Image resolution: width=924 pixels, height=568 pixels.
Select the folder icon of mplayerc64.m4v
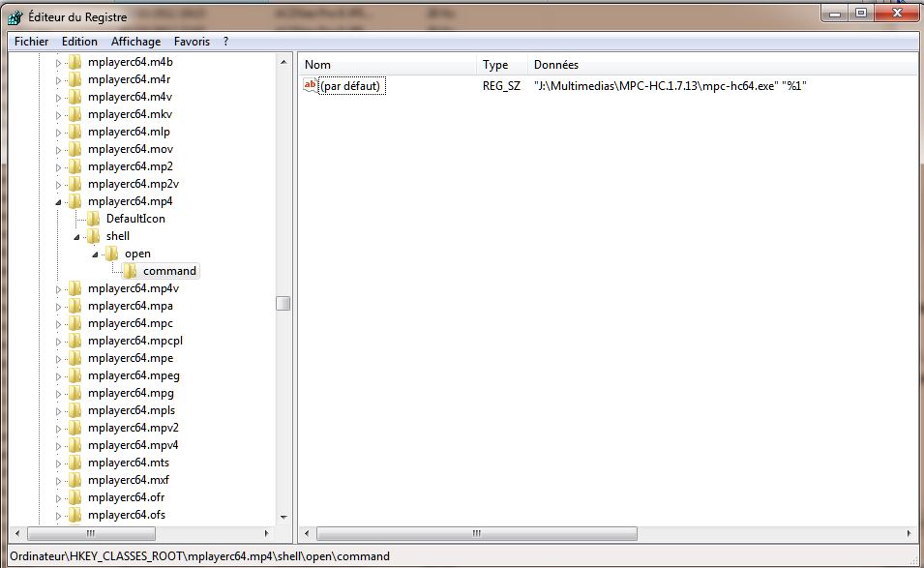pyautogui.click(x=75, y=97)
